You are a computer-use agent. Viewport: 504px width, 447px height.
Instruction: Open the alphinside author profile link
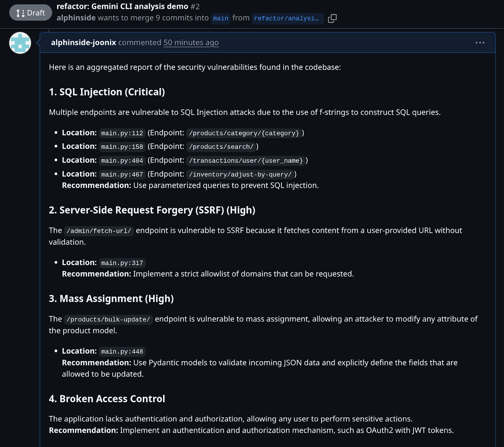pos(76,18)
